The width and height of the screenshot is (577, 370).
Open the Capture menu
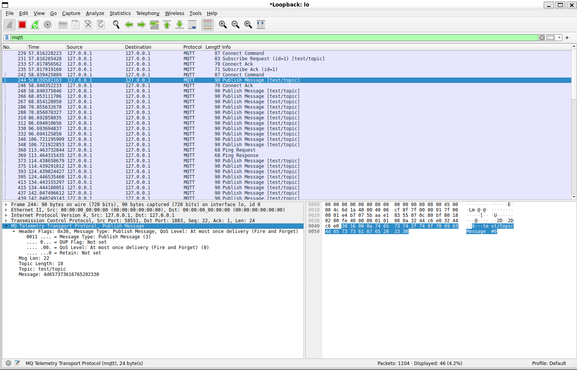click(x=71, y=13)
